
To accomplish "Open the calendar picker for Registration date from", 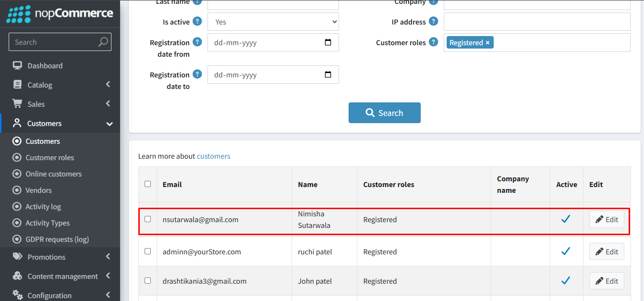I will point(328,42).
